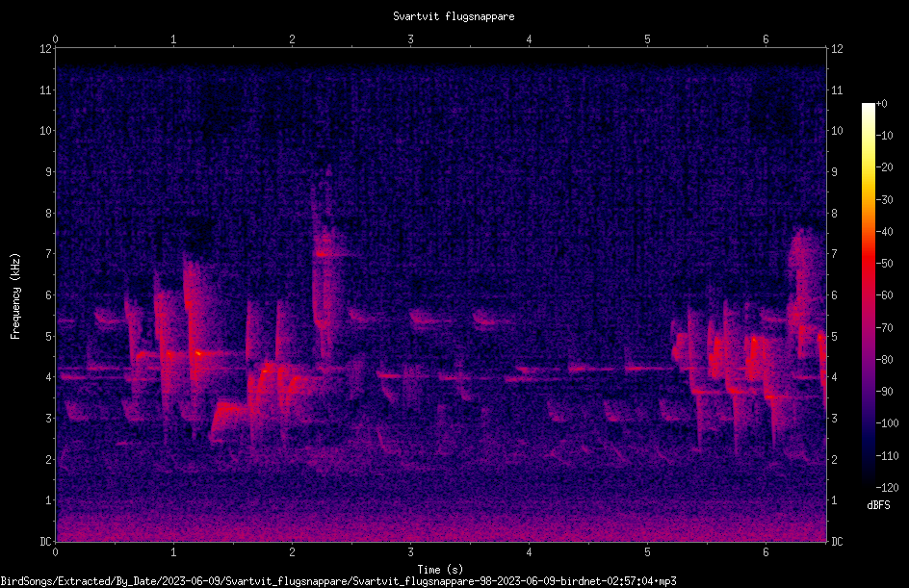
Task: Click '3' on the bottom time axis
Action: pyautogui.click(x=410, y=552)
